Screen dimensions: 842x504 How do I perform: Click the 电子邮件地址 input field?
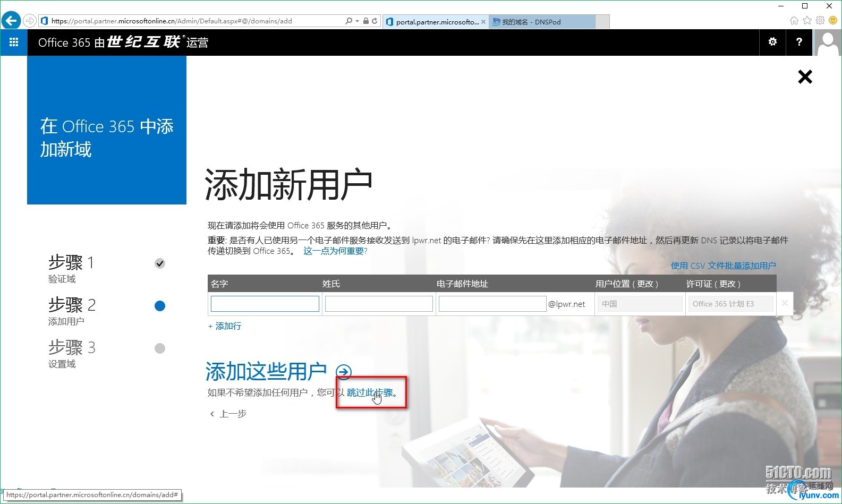click(492, 304)
